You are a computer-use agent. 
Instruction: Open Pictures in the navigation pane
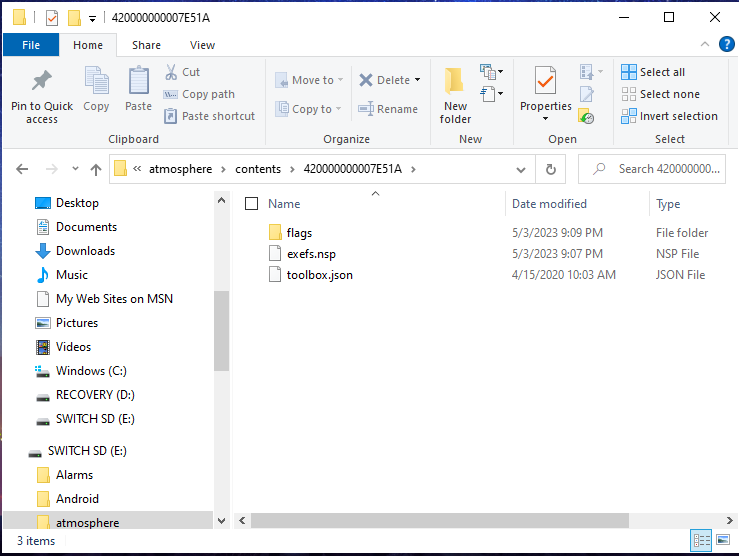tap(77, 323)
